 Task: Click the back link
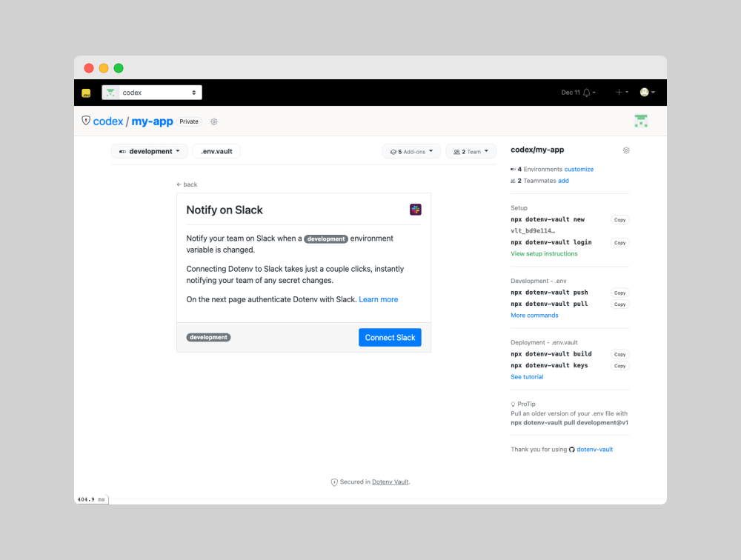(187, 184)
